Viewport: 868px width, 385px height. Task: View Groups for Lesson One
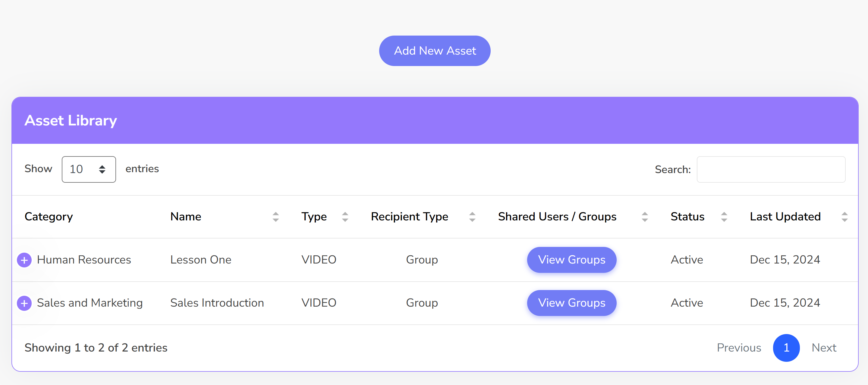571,260
